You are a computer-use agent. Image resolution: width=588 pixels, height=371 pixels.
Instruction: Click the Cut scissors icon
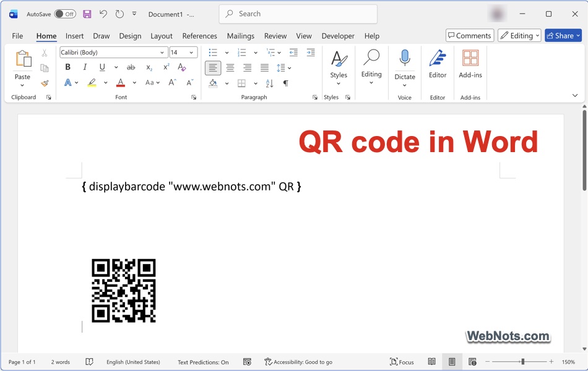coord(45,53)
